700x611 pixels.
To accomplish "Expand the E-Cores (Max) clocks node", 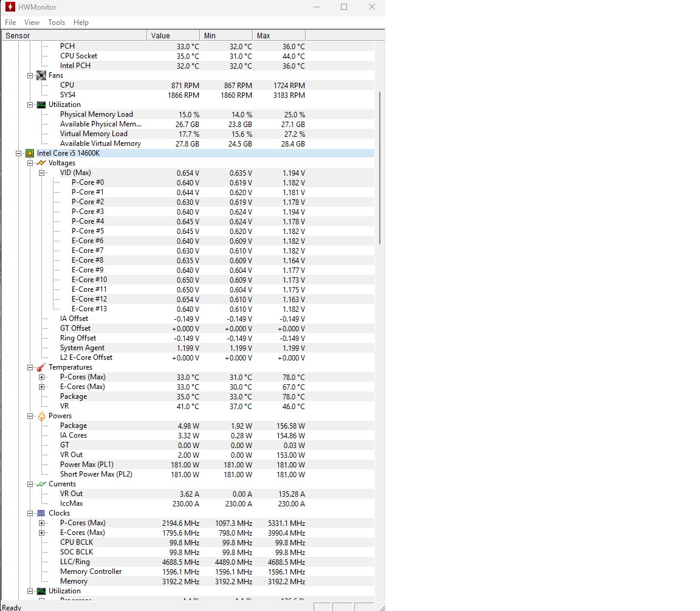I will coord(41,533).
